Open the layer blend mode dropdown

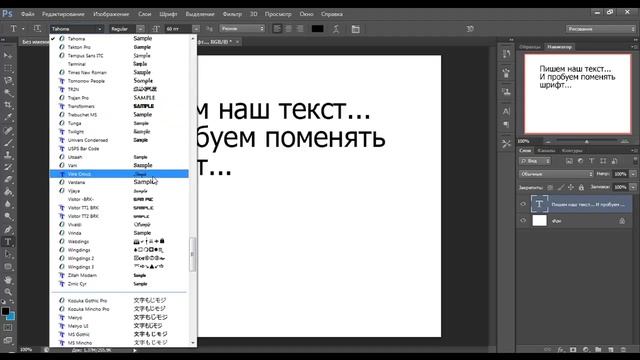[556, 174]
